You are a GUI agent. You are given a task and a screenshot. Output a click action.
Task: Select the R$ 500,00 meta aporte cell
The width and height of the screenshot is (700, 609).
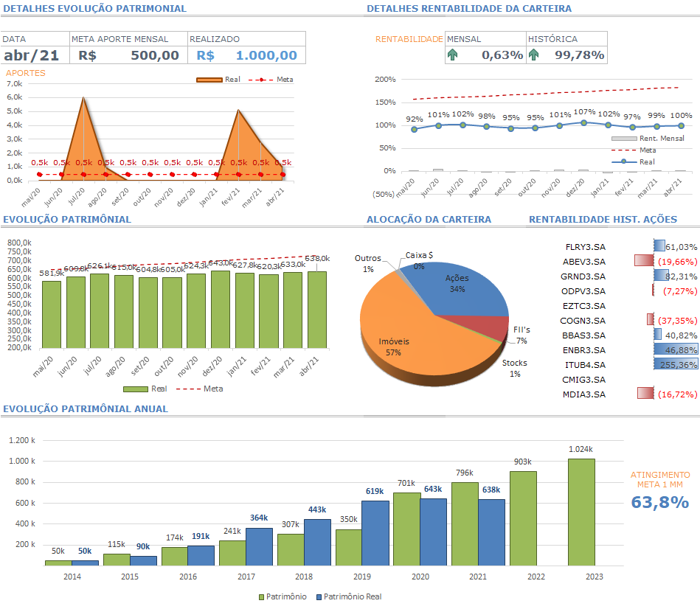click(128, 55)
